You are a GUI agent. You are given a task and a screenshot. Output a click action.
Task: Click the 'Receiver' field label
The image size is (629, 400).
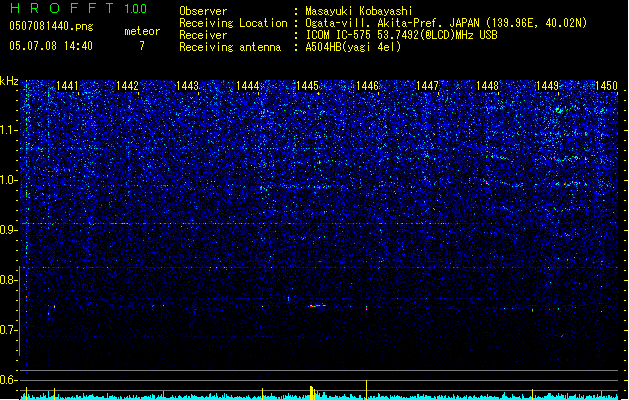pyautogui.click(x=203, y=35)
